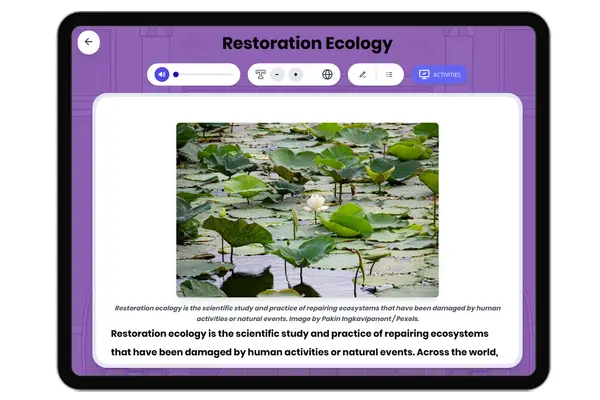Click the Restoration Ecology title
Viewport: 600px width, 400px height.
(307, 43)
